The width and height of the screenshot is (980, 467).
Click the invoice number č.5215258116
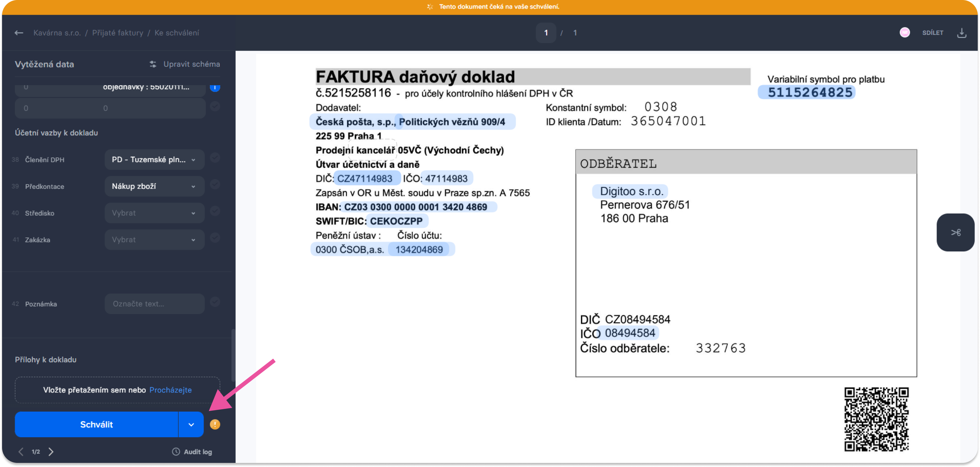click(x=353, y=93)
